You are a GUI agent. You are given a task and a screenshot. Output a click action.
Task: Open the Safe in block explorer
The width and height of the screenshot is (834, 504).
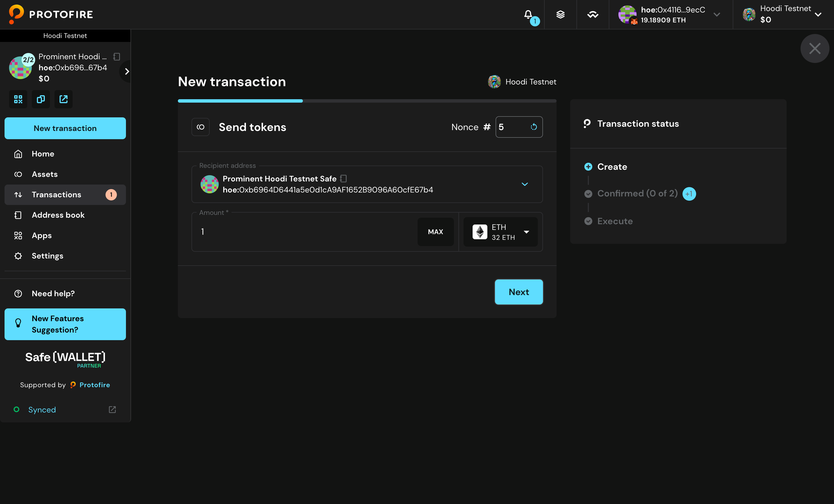coord(63,99)
